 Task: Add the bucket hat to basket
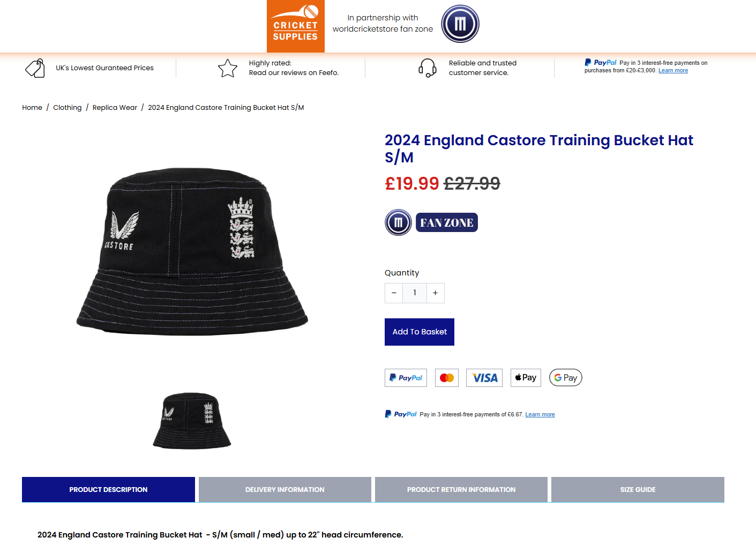[419, 332]
